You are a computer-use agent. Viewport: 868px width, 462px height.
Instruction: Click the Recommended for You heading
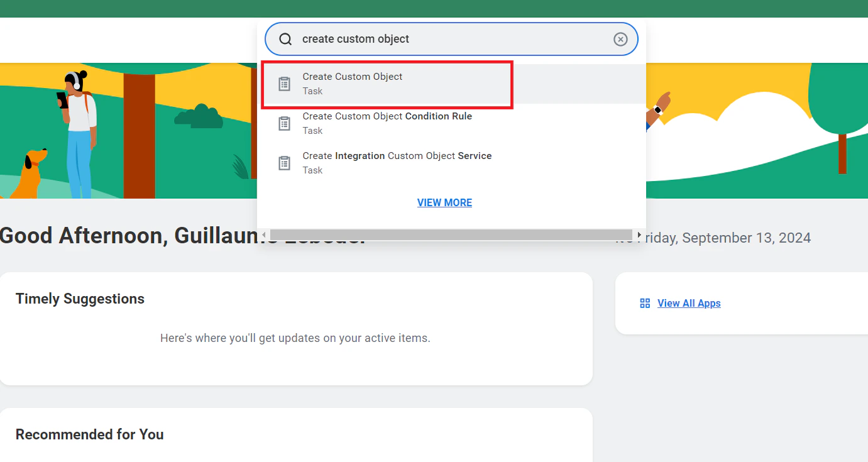click(x=89, y=434)
